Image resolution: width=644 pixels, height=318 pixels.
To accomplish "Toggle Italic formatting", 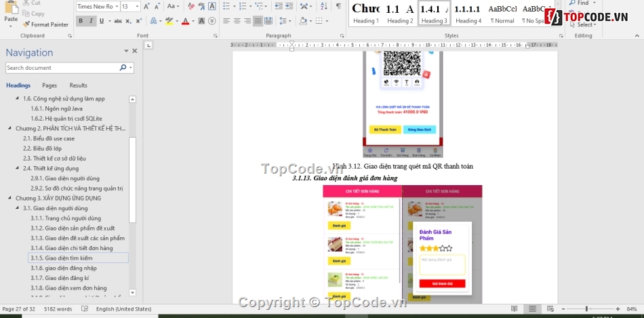I will tap(91, 21).
